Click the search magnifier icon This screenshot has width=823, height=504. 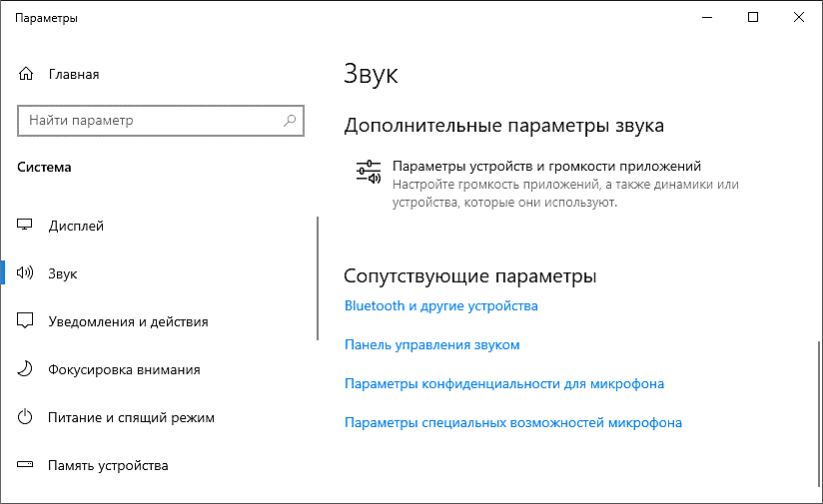(290, 121)
